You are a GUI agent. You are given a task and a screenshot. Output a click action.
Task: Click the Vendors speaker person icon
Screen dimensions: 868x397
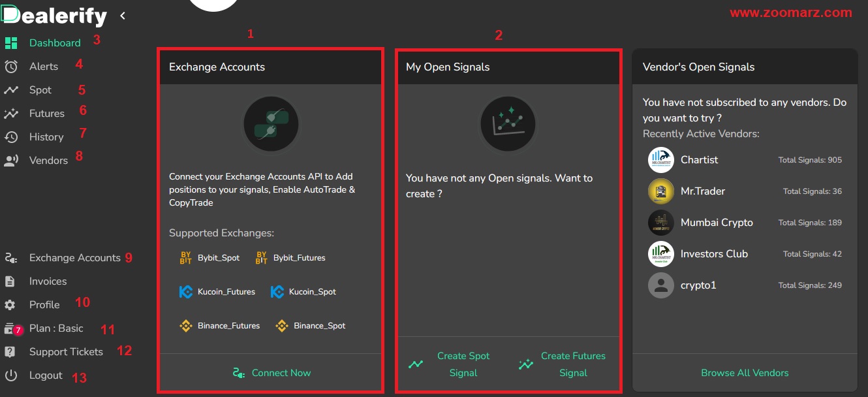10,161
